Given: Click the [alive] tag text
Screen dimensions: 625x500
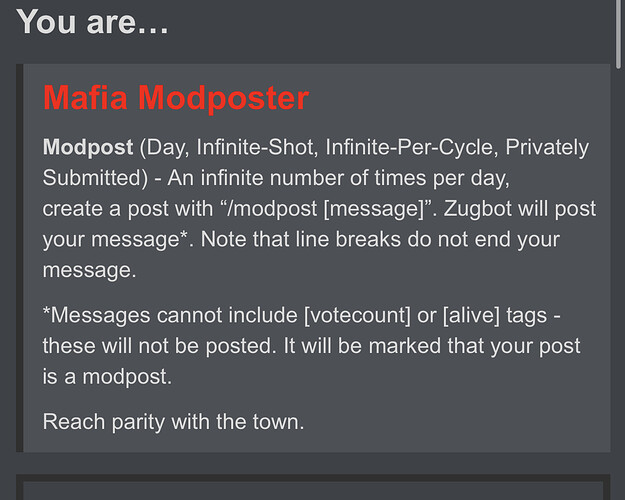Looking at the screenshot, I should point(471,315).
